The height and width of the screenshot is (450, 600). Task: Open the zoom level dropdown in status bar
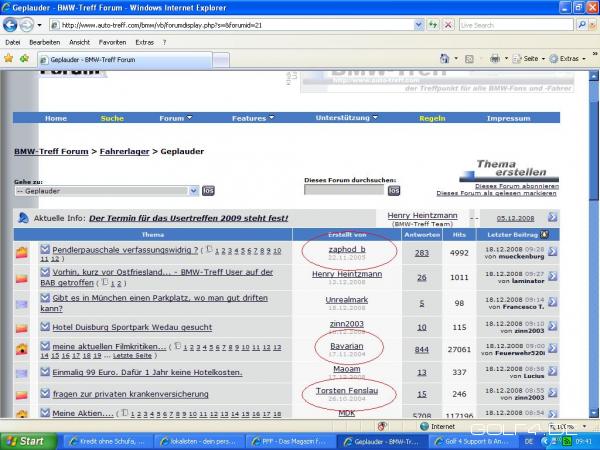(x=584, y=426)
